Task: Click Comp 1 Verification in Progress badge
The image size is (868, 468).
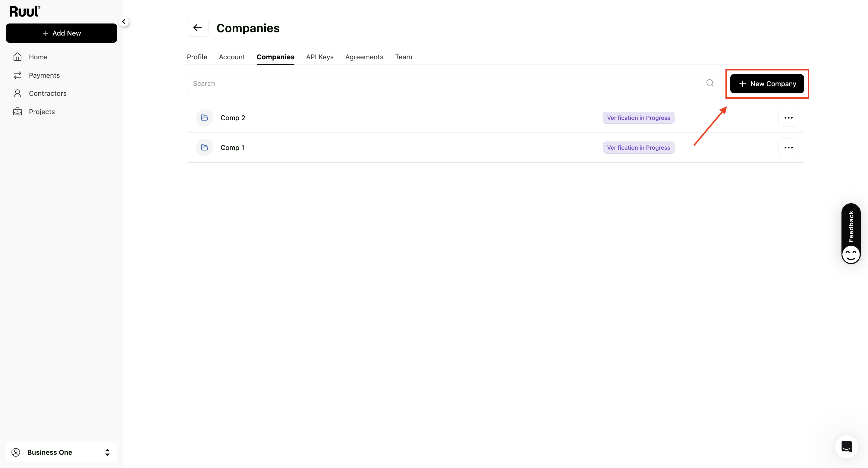Action: pyautogui.click(x=638, y=148)
